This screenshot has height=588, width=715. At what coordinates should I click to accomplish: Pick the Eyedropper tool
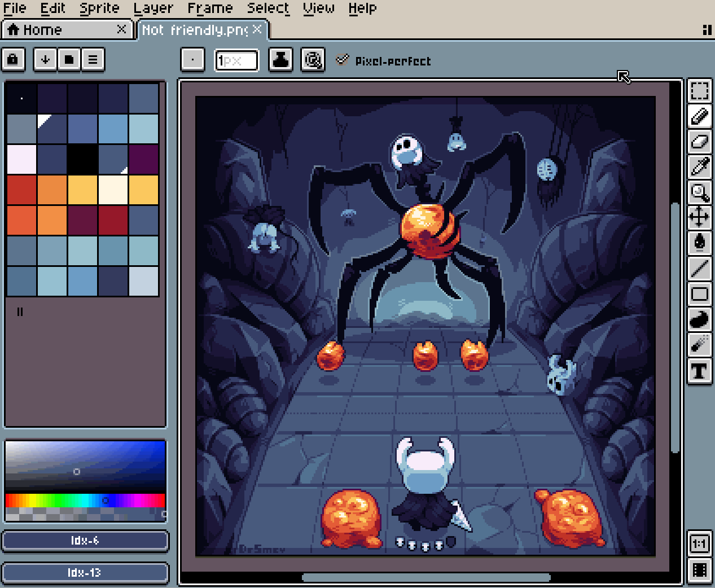(699, 166)
